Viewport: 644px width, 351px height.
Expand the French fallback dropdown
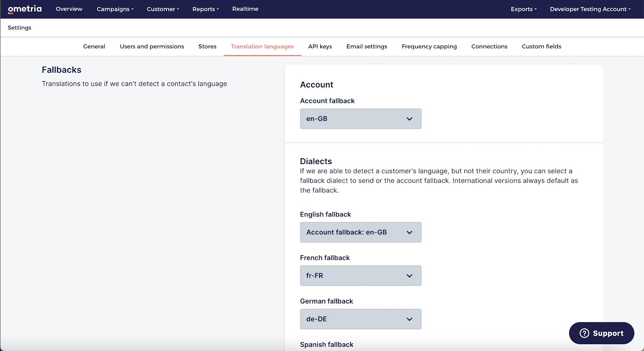coord(360,276)
